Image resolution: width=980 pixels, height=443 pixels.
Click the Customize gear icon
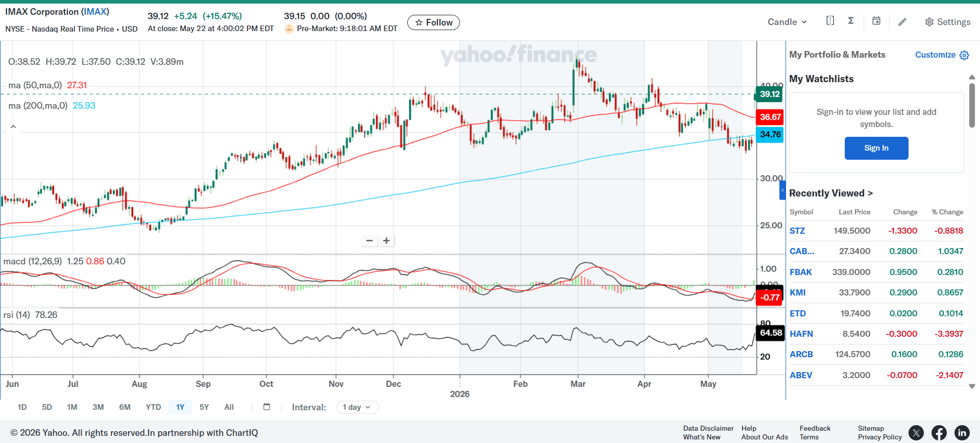(x=964, y=55)
